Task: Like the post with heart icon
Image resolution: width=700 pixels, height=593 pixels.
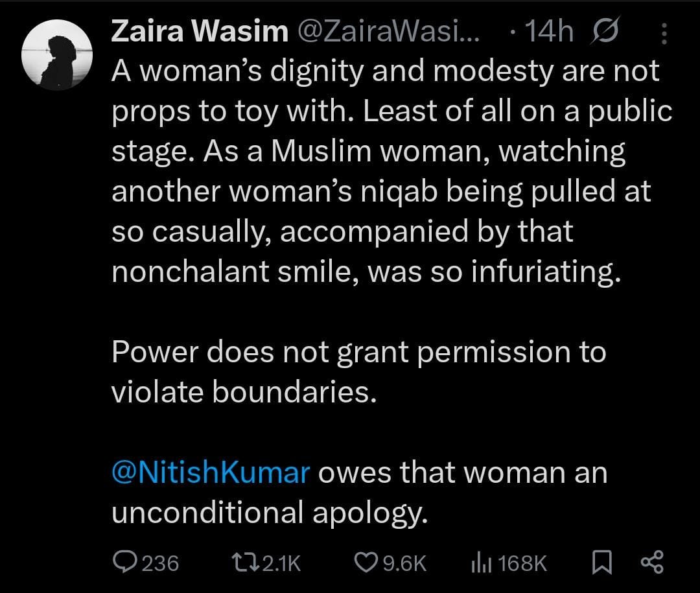Action: [x=367, y=563]
